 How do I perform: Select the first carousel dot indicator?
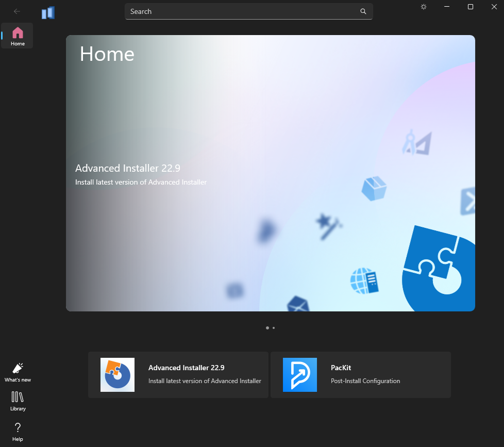pyautogui.click(x=267, y=328)
